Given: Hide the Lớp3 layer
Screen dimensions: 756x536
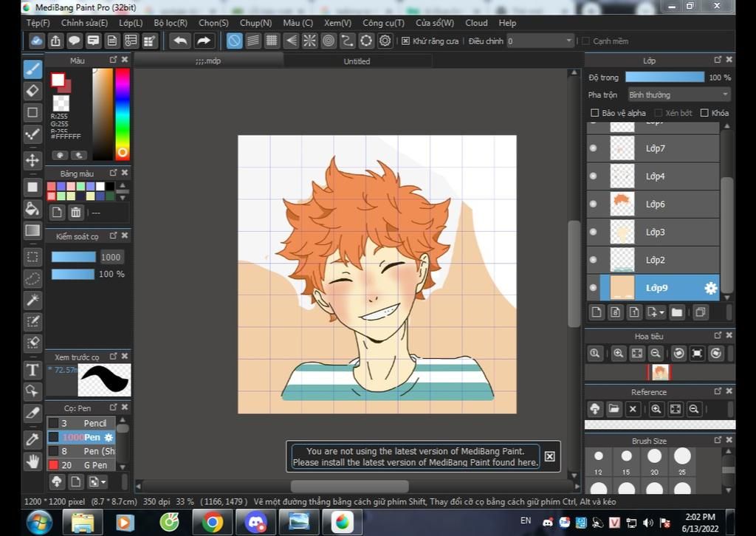Looking at the screenshot, I should pos(594,232).
